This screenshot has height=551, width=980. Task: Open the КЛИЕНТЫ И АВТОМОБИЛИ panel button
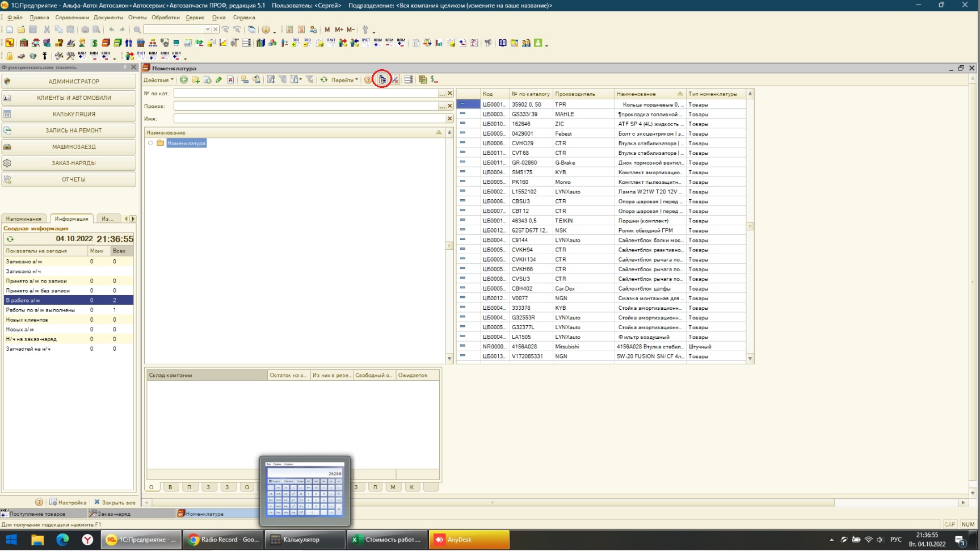tap(69, 98)
